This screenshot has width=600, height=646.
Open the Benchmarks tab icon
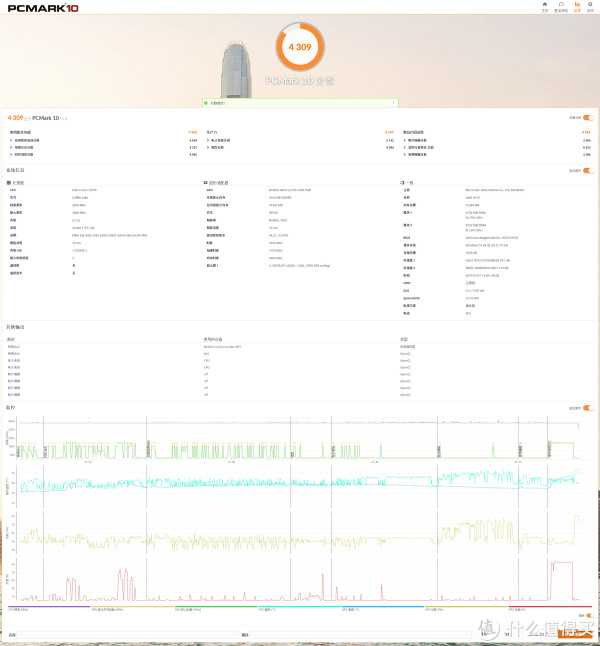coord(561,5)
